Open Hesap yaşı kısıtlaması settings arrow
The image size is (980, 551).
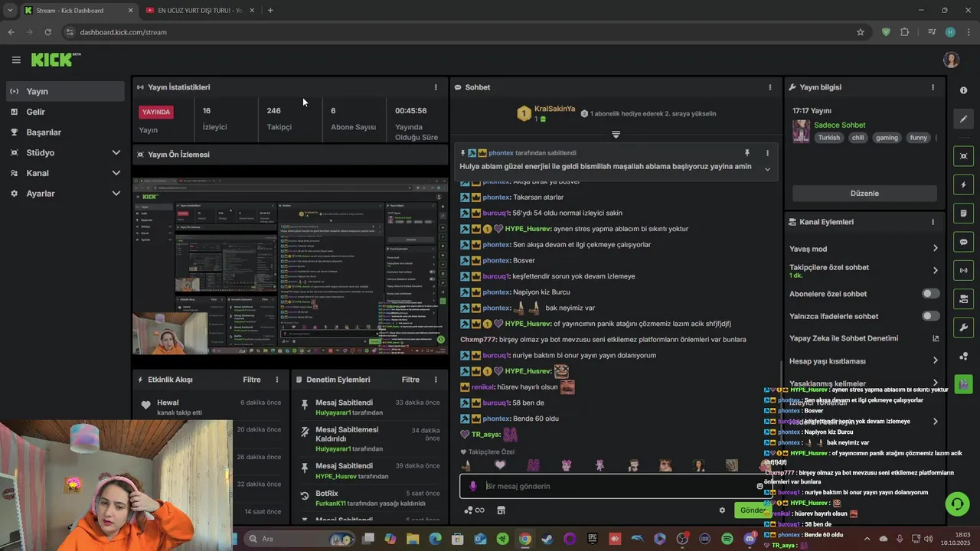pyautogui.click(x=935, y=360)
